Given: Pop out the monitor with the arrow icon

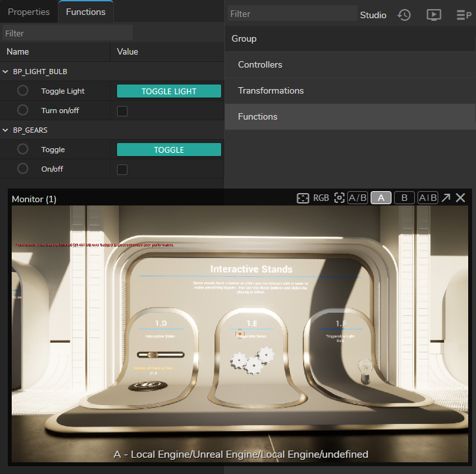Looking at the screenshot, I should point(446,198).
